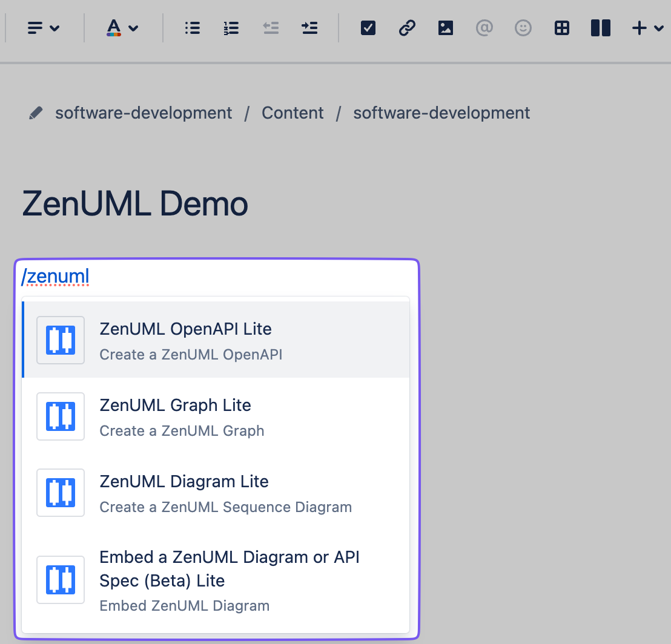Insert an action item checkbox
This screenshot has height=644, width=671.
(368, 28)
